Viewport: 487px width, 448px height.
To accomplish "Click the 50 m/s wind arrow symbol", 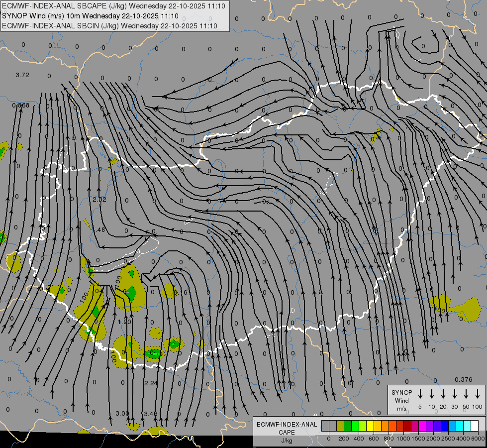I will pyautogui.click(x=466, y=394).
